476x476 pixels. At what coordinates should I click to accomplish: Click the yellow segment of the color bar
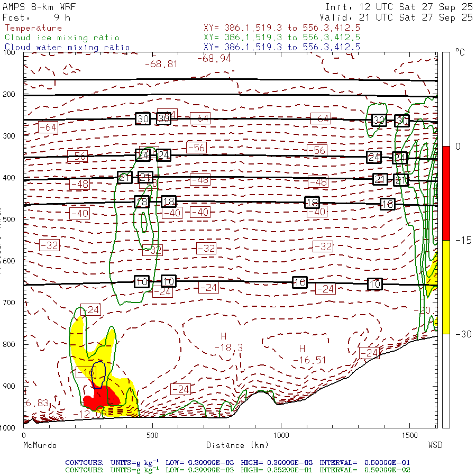click(446, 287)
